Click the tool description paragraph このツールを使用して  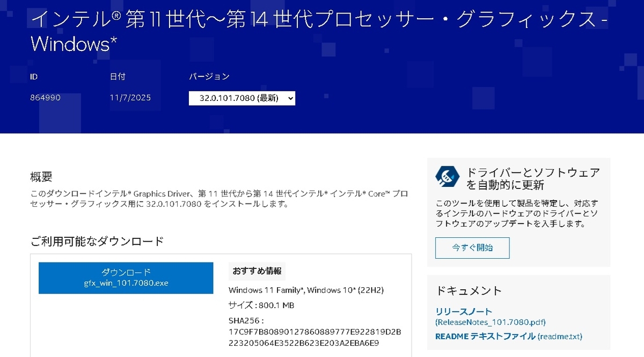pos(517,214)
